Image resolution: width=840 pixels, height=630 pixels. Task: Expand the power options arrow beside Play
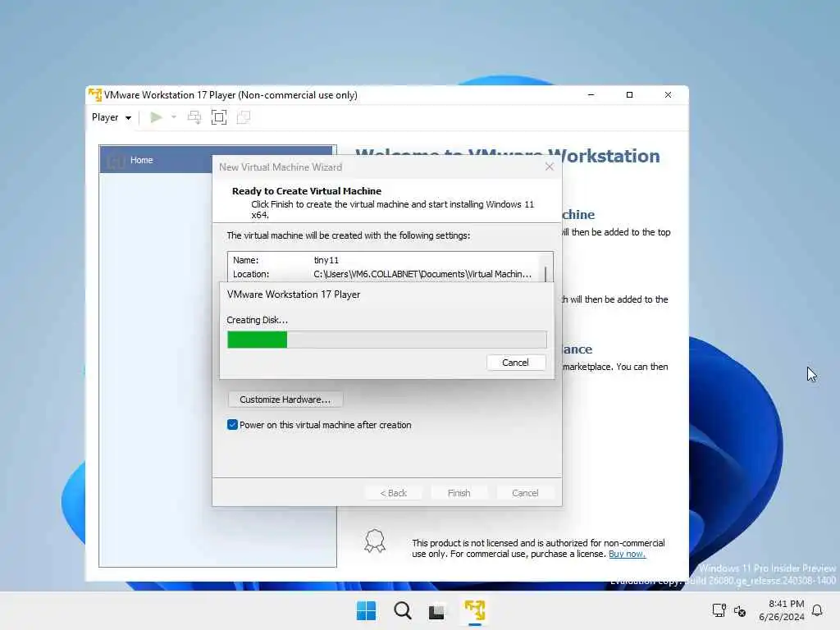pyautogui.click(x=174, y=116)
